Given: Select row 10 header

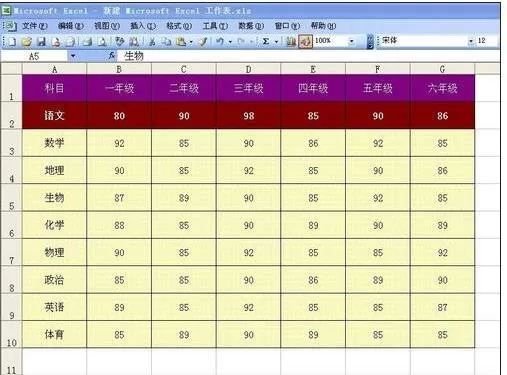Looking at the screenshot, I should [x=11, y=334].
